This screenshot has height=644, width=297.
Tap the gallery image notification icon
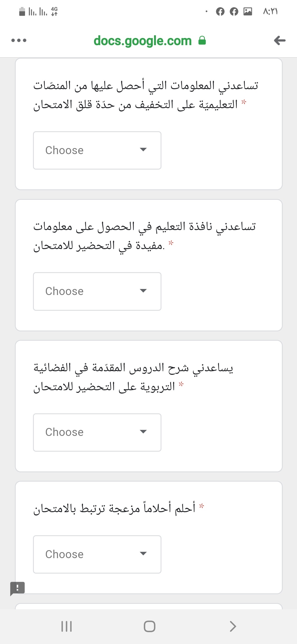[x=248, y=11]
